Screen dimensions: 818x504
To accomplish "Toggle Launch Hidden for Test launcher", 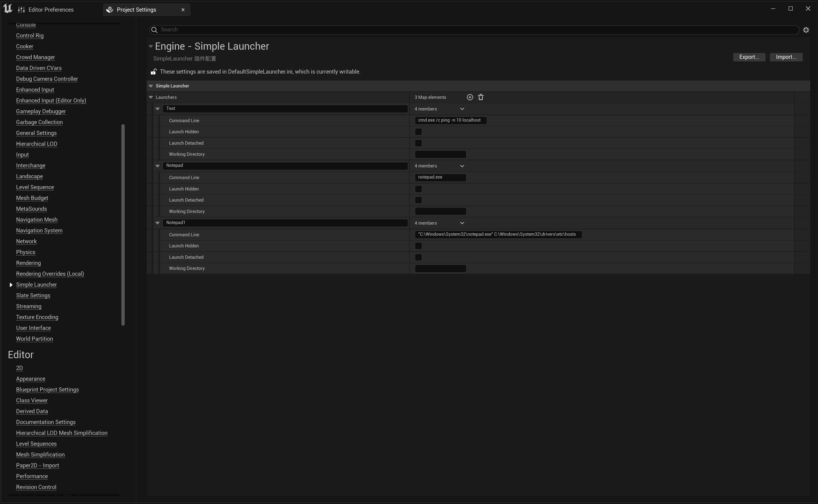I will [x=418, y=132].
